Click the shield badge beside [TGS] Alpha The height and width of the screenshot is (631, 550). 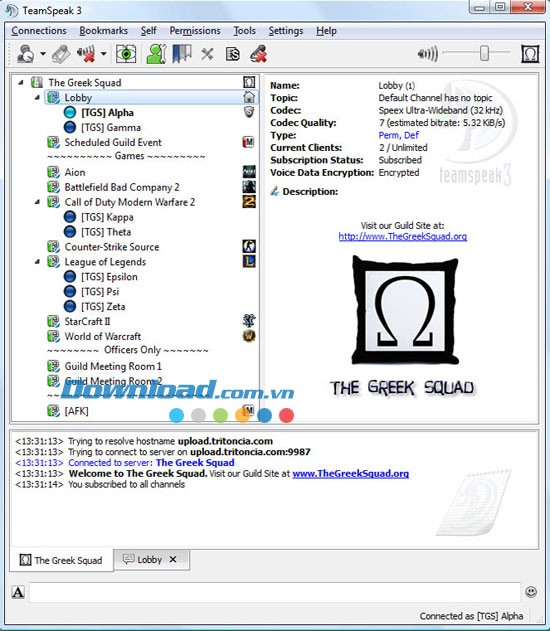point(249,112)
